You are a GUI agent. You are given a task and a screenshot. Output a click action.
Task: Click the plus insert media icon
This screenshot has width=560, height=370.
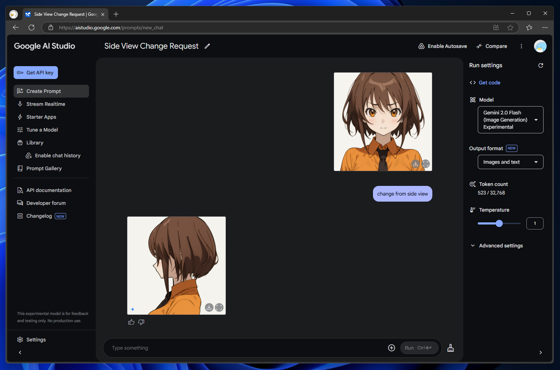pos(391,348)
